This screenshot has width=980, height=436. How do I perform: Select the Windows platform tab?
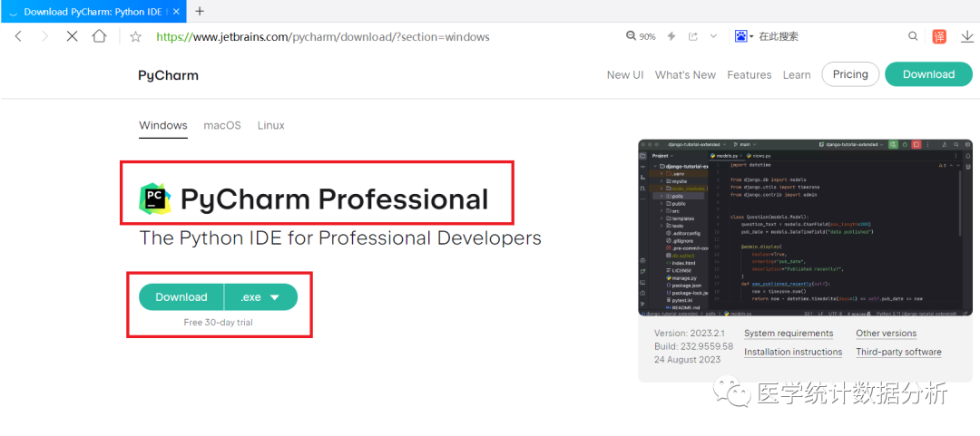click(x=163, y=125)
